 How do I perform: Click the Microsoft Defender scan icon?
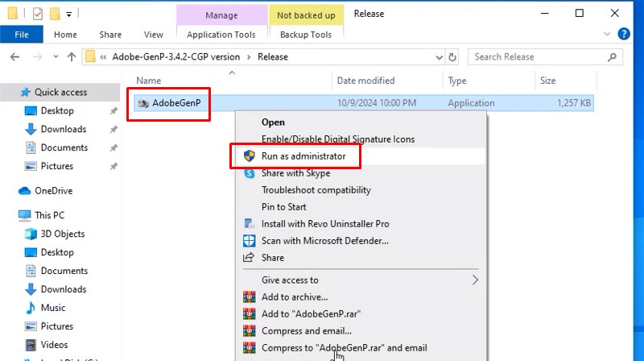(249, 241)
